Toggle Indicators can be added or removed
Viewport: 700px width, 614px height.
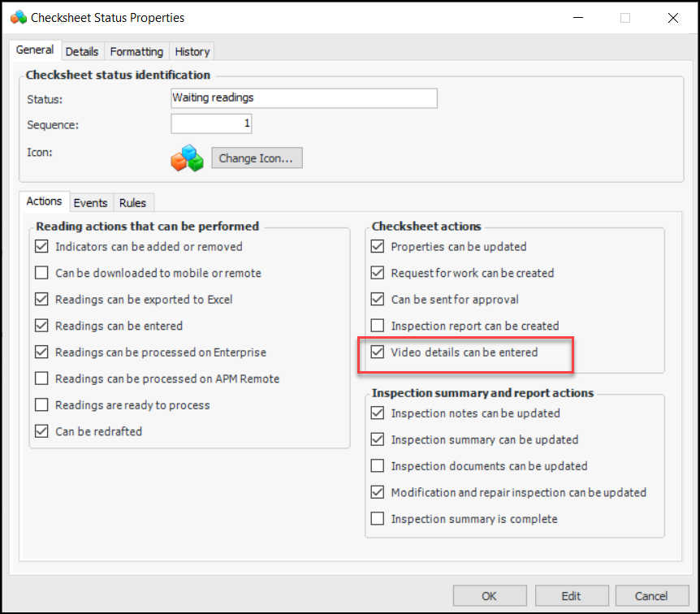tap(41, 246)
